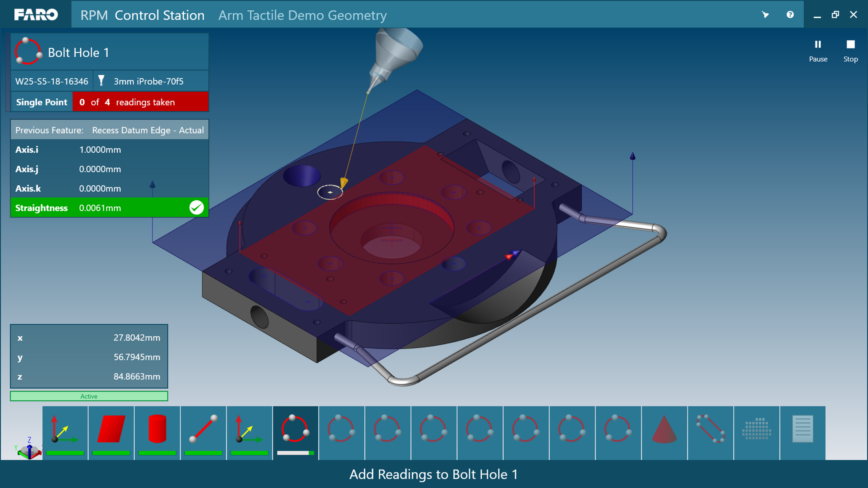Select the active Bolt Hole 1 circle step
Image resolution: width=868 pixels, height=488 pixels.
296,432
